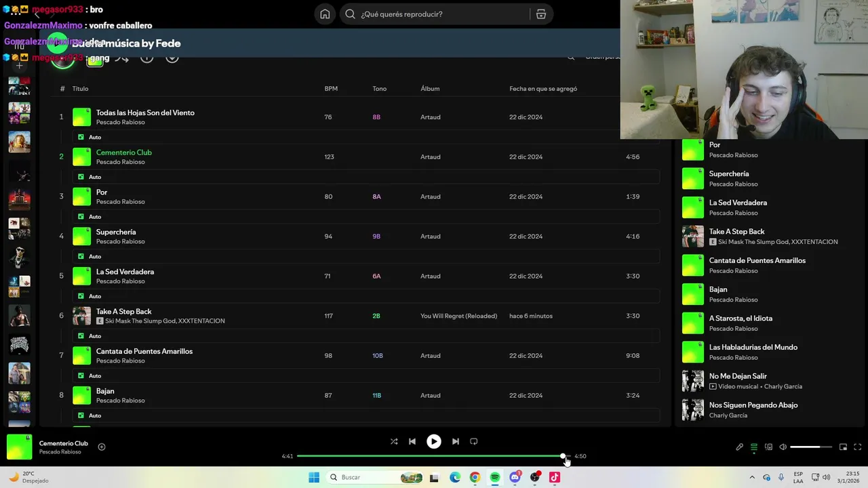Open 'Charly García' under 'Nos Siguen Pegando Abajo'
This screenshot has width=868, height=488.
[x=728, y=415]
